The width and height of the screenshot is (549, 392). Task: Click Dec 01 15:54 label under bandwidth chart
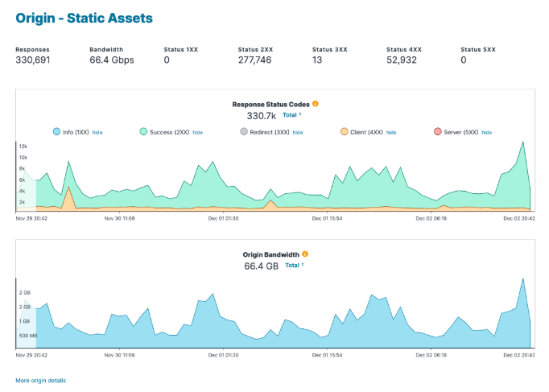tap(328, 355)
